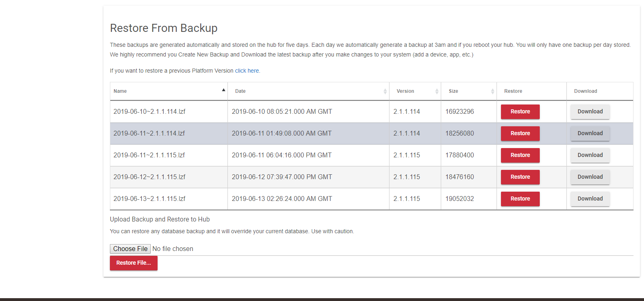Sort by Version column arrows icon
The width and height of the screenshot is (644, 301).
pyautogui.click(x=437, y=91)
